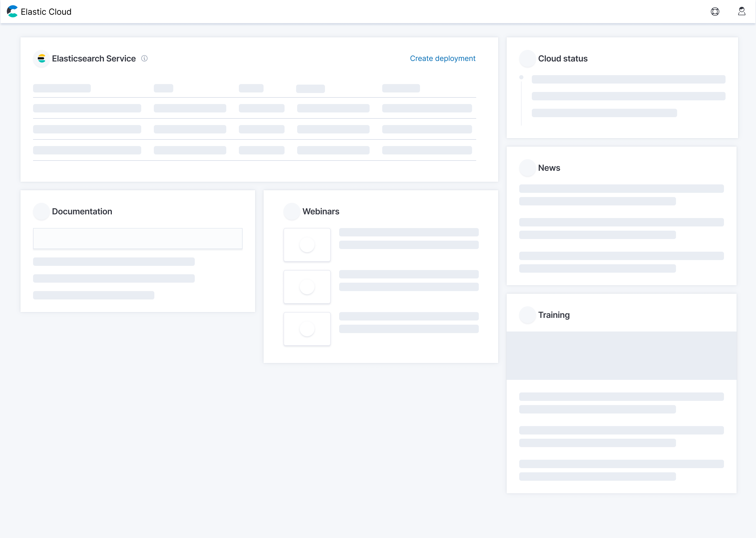Viewport: 756px width, 538px height.
Task: Open the info tooltip beside Elasticsearch Service
Action: tap(144, 59)
